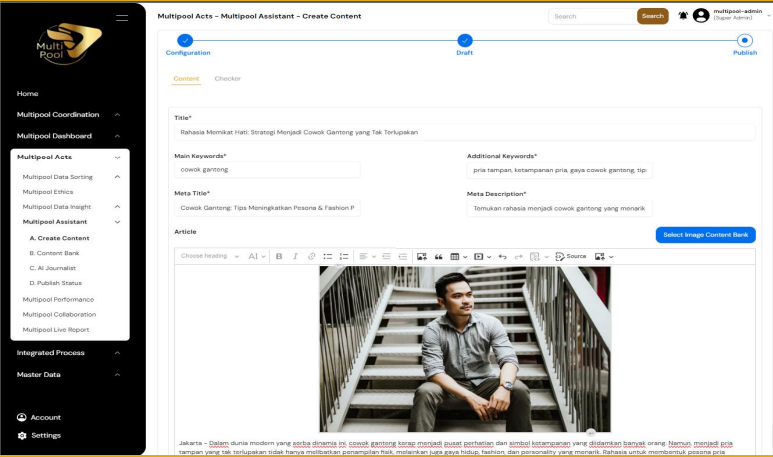Switch to the Checker tab
This screenshot has width=773, height=457.
click(x=228, y=78)
